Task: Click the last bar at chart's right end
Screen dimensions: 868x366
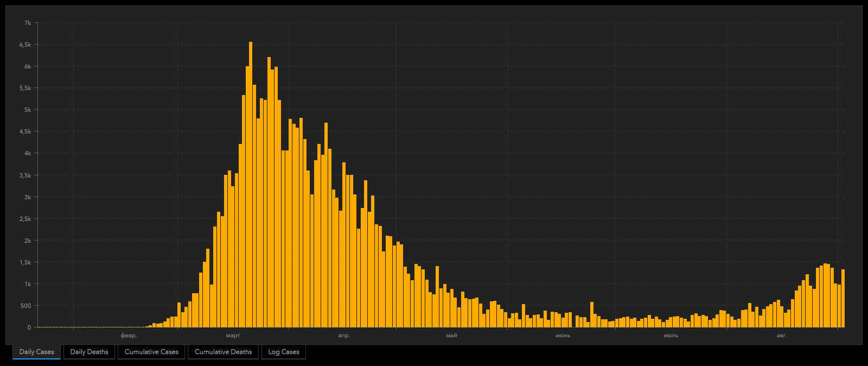Action: pyautogui.click(x=843, y=299)
